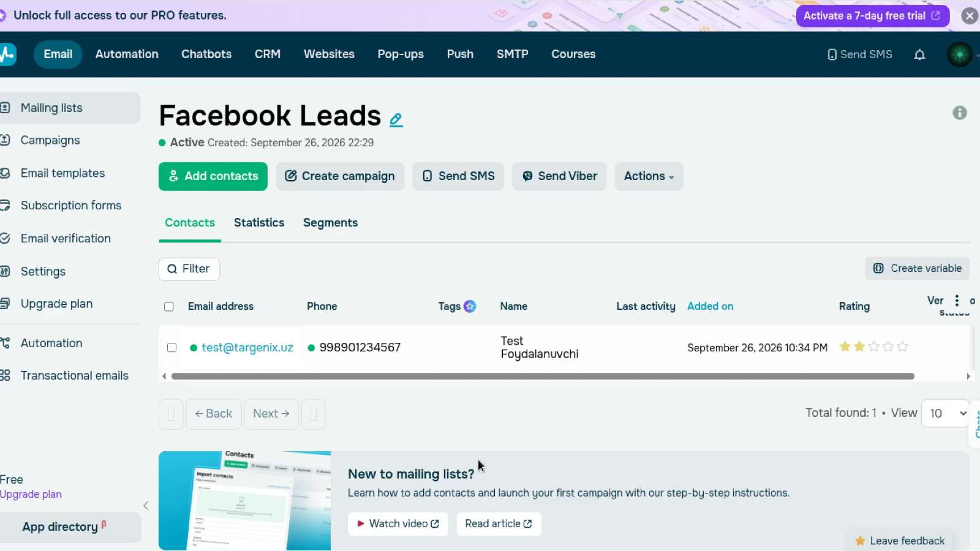
Task: Click the Create campaign button
Action: (x=340, y=176)
